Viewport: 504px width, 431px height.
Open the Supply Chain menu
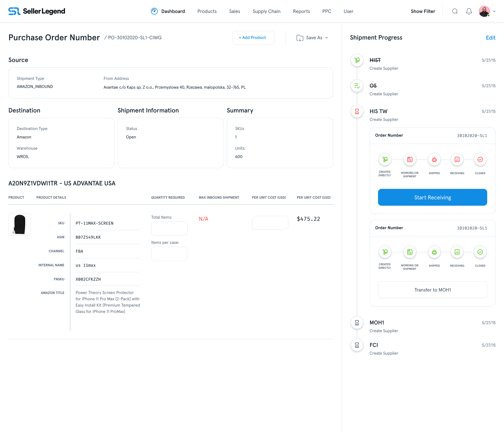pos(266,11)
